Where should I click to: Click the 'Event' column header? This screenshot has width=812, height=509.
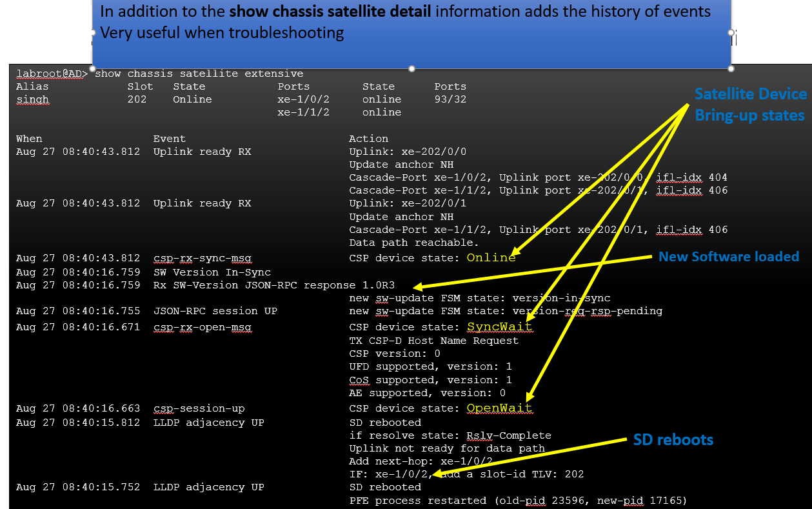pos(169,139)
